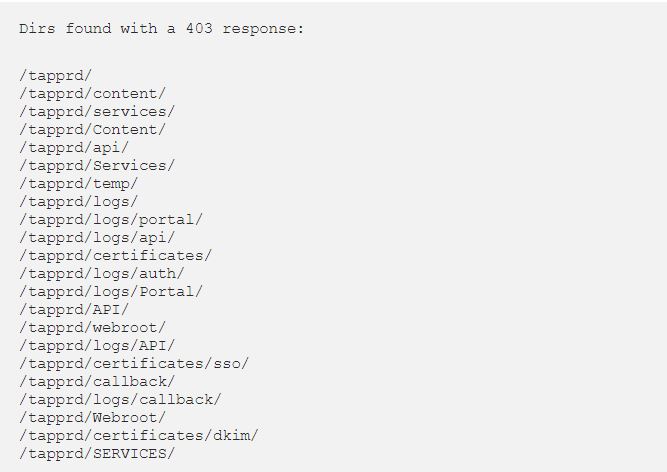Select the /tapprd/certificates/ directory line
The image size is (667, 472).
[115, 256]
